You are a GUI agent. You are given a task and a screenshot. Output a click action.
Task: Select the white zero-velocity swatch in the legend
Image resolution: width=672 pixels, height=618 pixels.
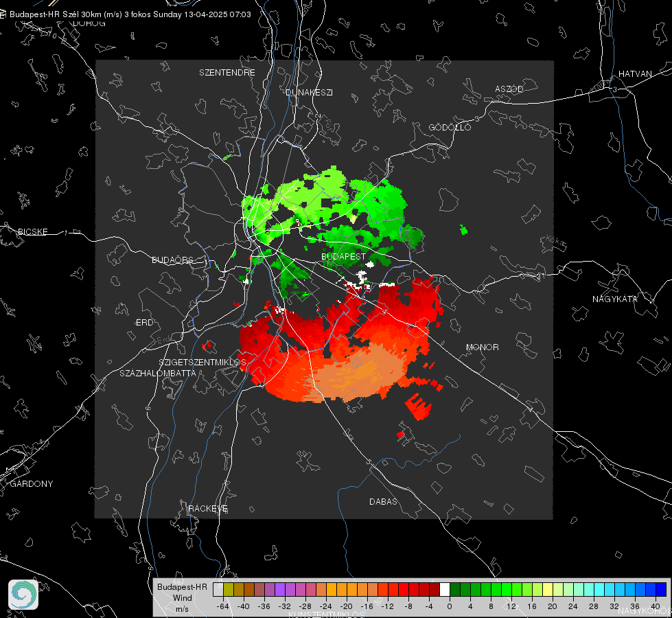pos(445,590)
